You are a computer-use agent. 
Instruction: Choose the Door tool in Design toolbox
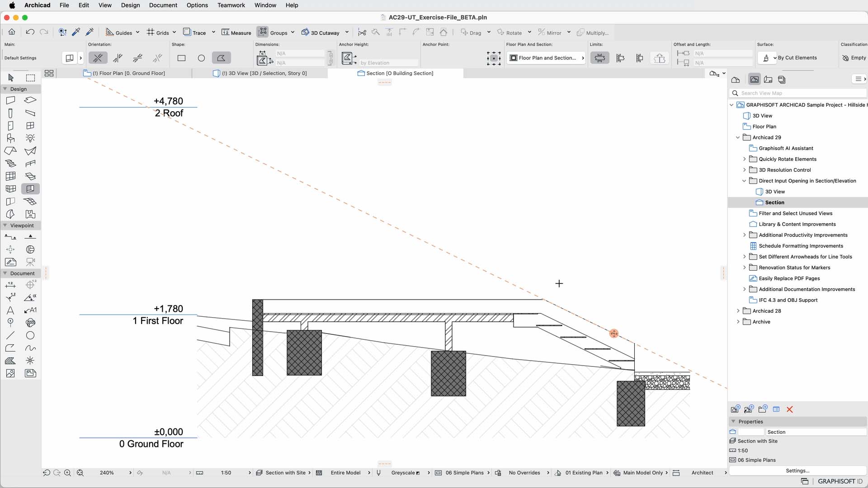pos(10,126)
